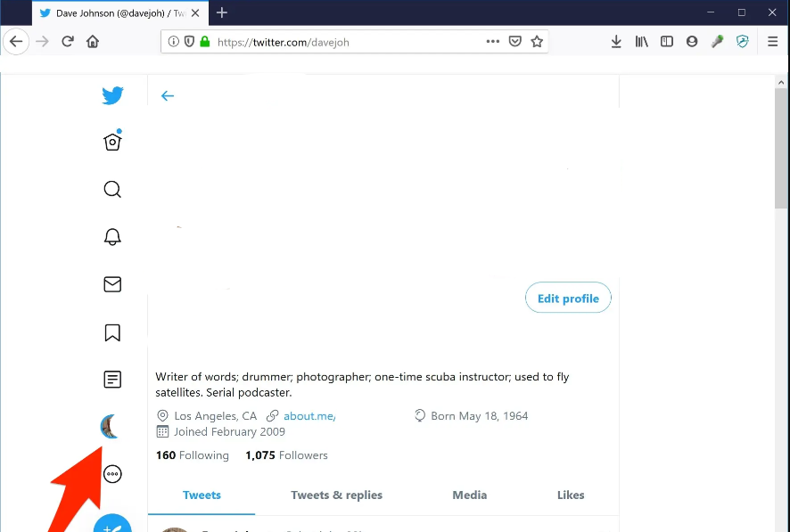Bookmark this page with the star icon
This screenshot has height=532, width=790.
click(537, 41)
